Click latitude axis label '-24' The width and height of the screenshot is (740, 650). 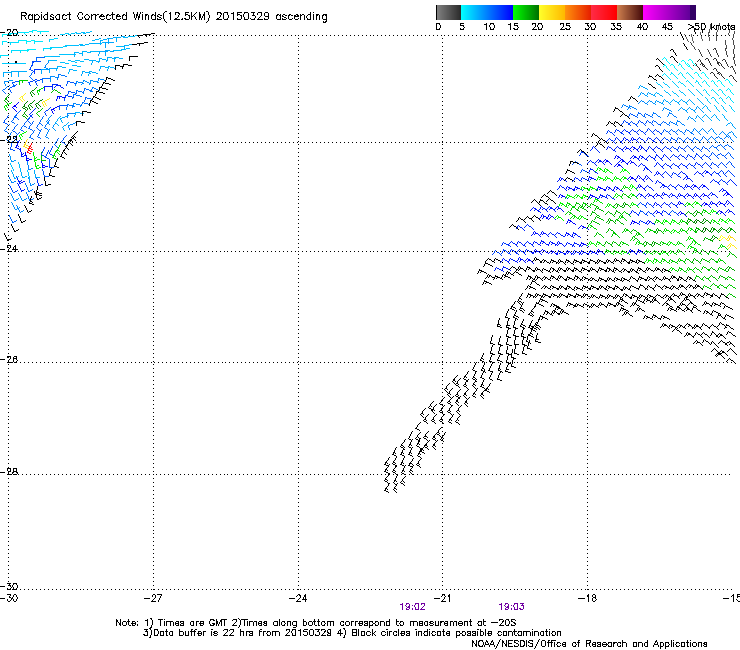click(x=9, y=248)
